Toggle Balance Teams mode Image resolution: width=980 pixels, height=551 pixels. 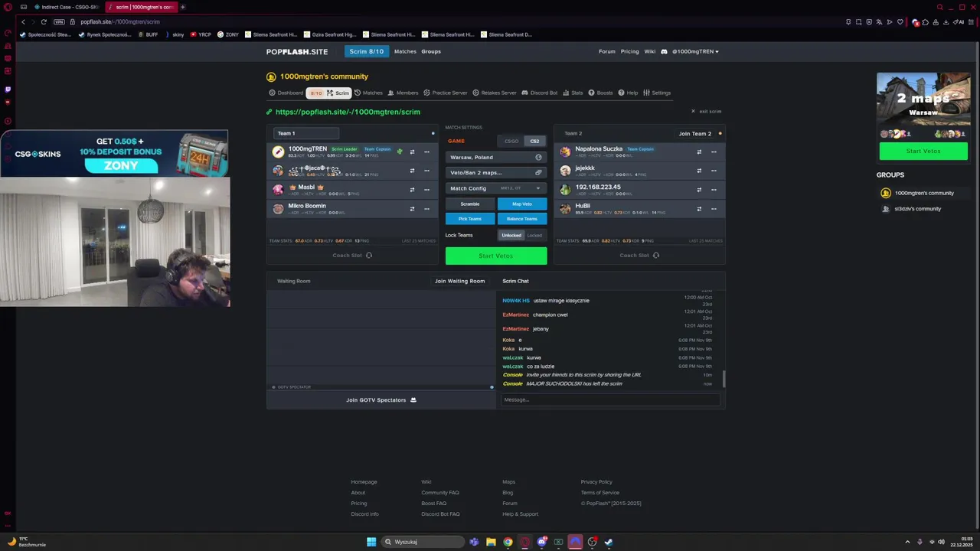[522, 219]
